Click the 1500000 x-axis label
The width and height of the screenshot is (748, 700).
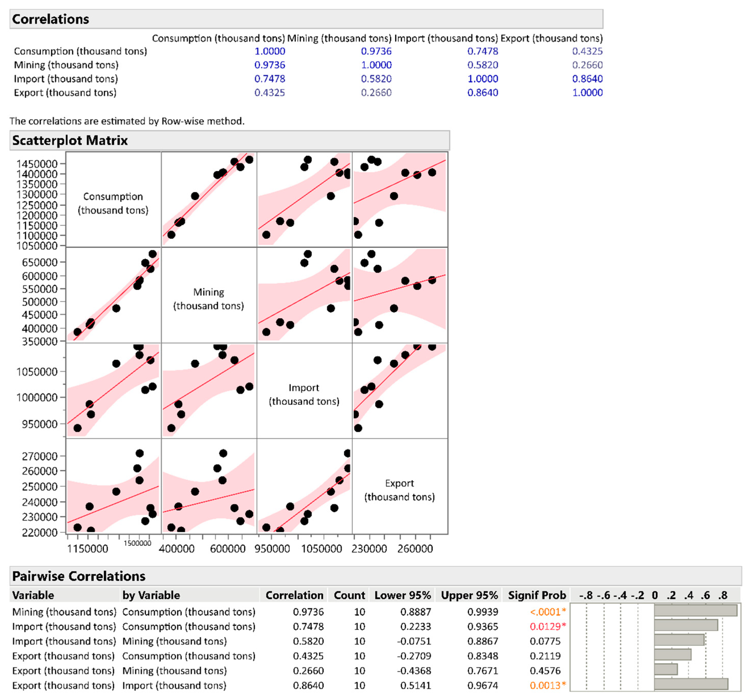pyautogui.click(x=137, y=543)
